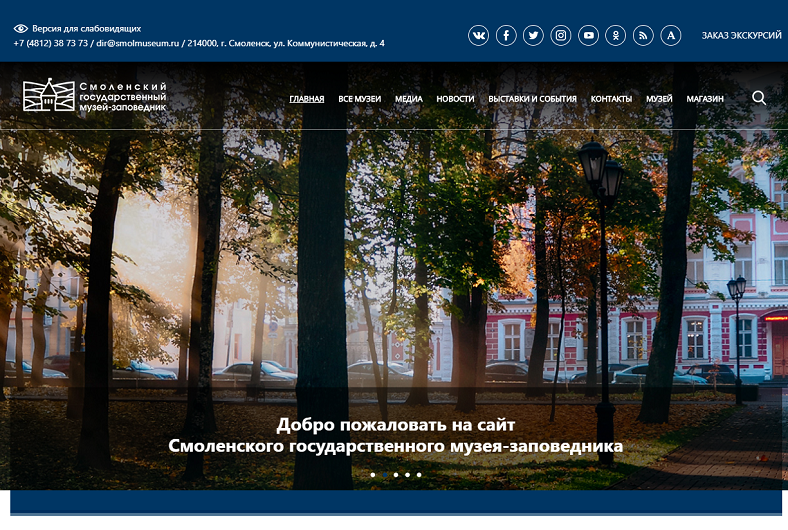
Task: Select the third slider dot
Action: pos(396,475)
